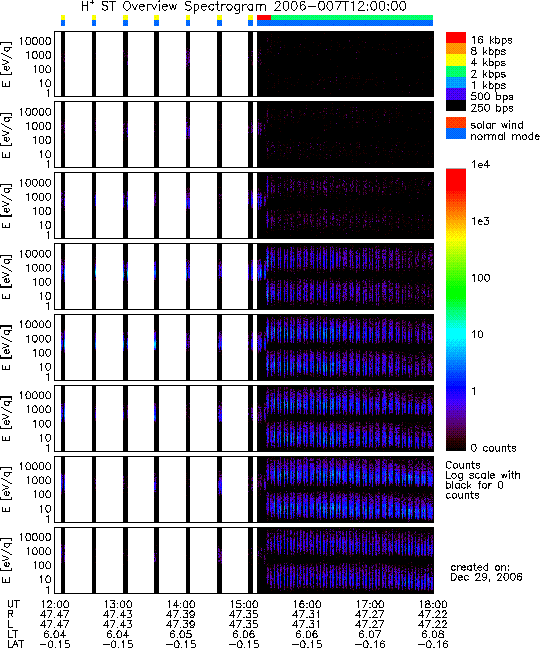Screen dimensions: 540x648
Task: Click the yellow-blue marker near 13:00
Action: point(125,20)
